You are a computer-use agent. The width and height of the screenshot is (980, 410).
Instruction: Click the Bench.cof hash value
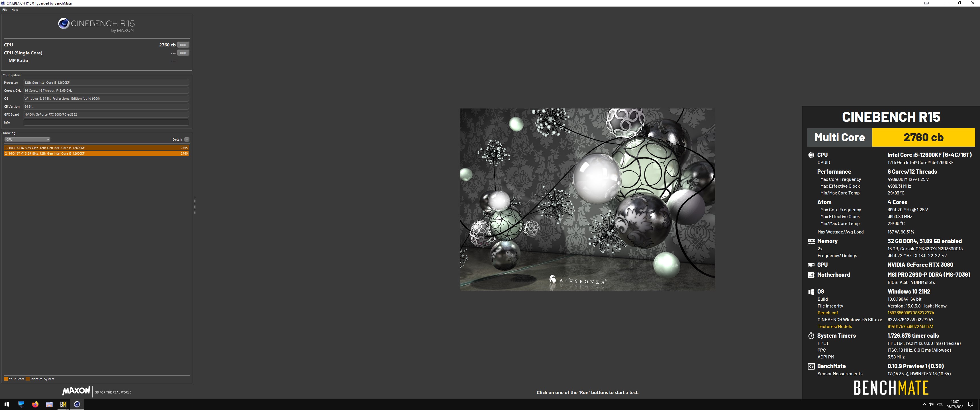tap(911, 313)
